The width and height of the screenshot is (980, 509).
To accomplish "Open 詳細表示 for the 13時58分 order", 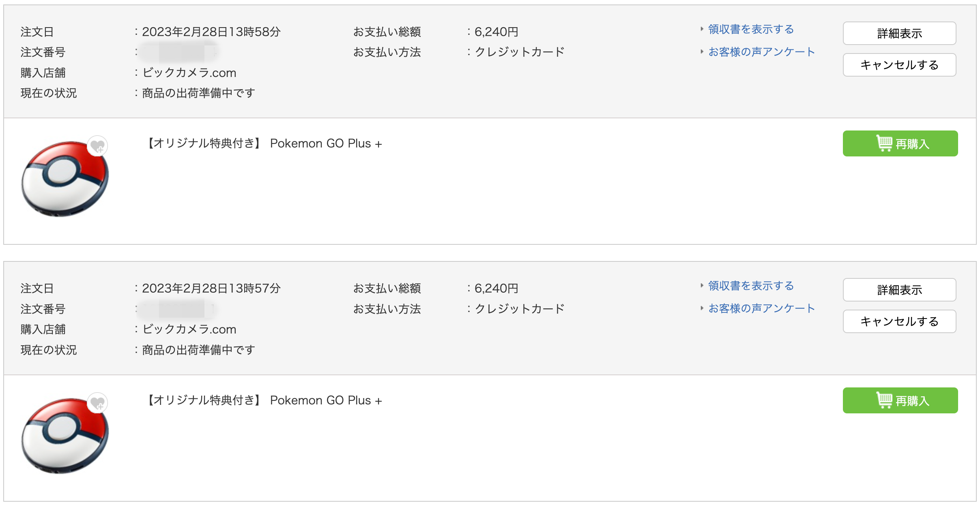I will [x=899, y=33].
